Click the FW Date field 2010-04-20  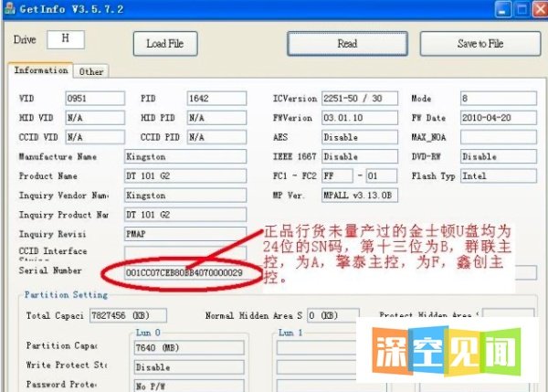tap(499, 118)
